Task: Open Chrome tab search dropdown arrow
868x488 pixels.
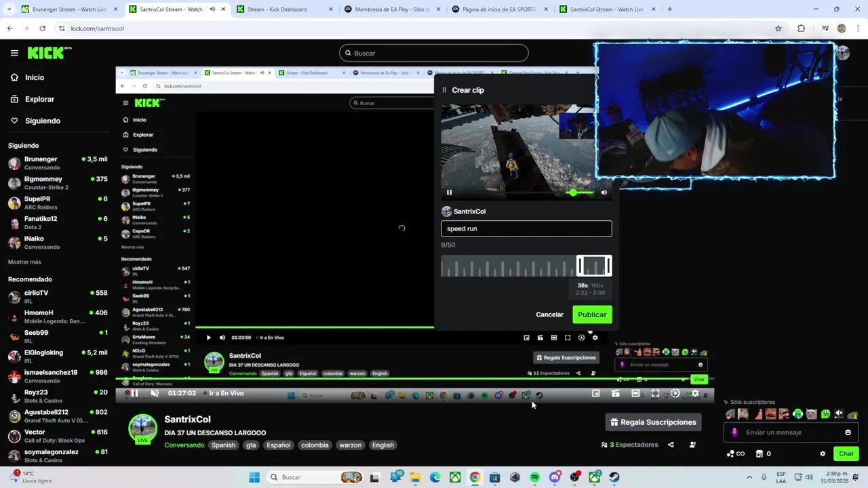Action: pos(9,9)
